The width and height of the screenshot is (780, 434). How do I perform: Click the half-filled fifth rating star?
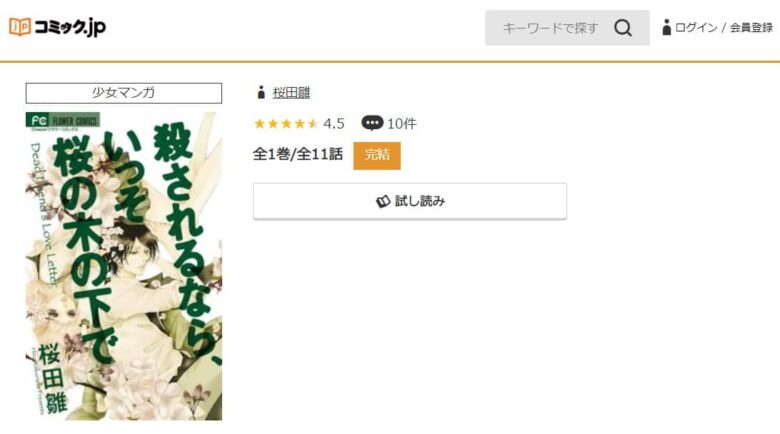click(313, 123)
